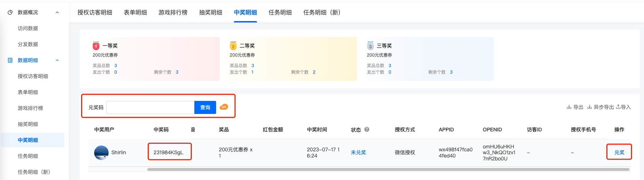Click the 数据概况 clock icon
The width and height of the screenshot is (644, 180).
[x=10, y=12]
